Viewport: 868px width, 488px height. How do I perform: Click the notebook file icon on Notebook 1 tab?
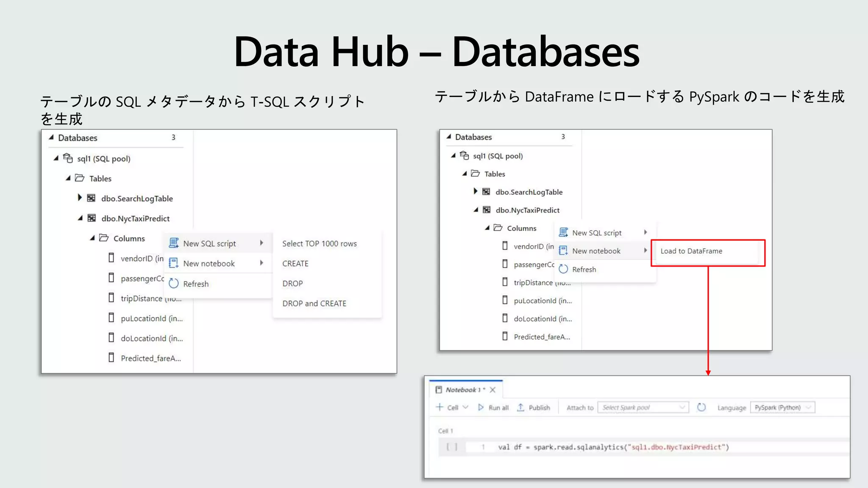coord(439,390)
